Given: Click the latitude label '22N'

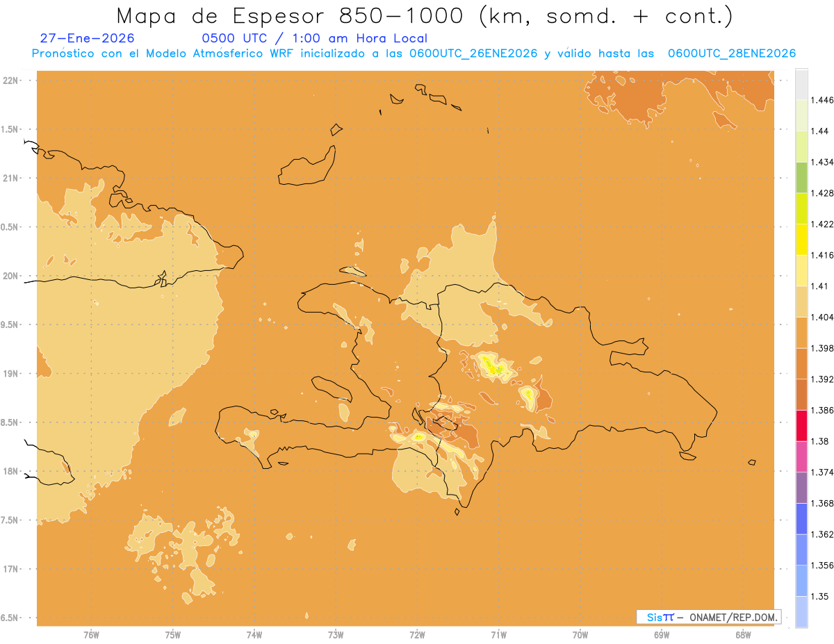Looking at the screenshot, I should pos(10,81).
